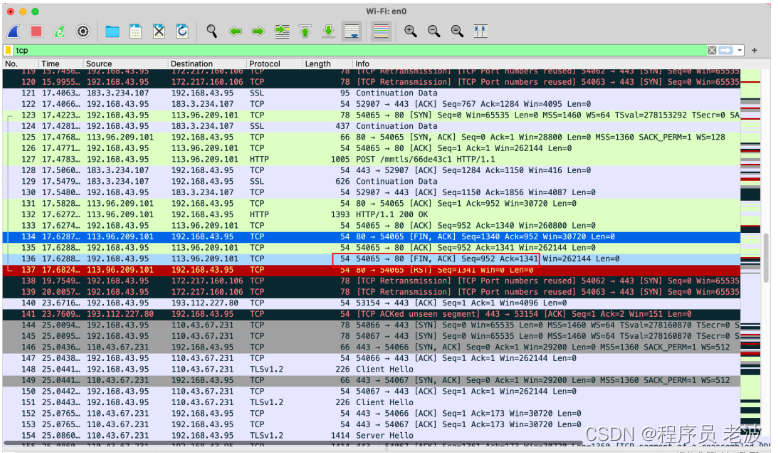This screenshot has width=778, height=453.
Task: Toggle auto-scroll during live capture
Action: (x=352, y=32)
